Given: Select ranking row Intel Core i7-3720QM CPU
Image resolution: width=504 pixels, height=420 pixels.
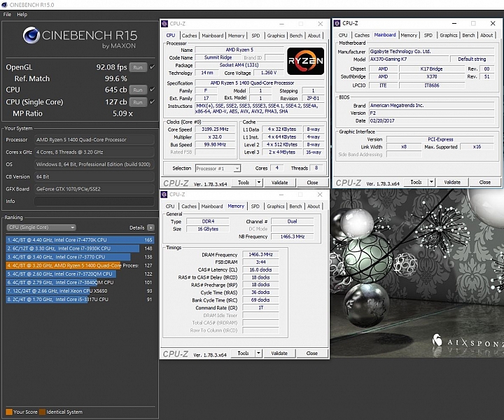Looking at the screenshot, I should click(x=80, y=274).
